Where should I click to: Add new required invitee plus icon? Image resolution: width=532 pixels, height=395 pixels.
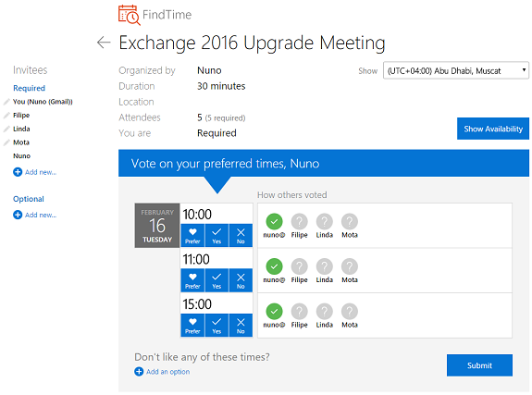(18, 172)
